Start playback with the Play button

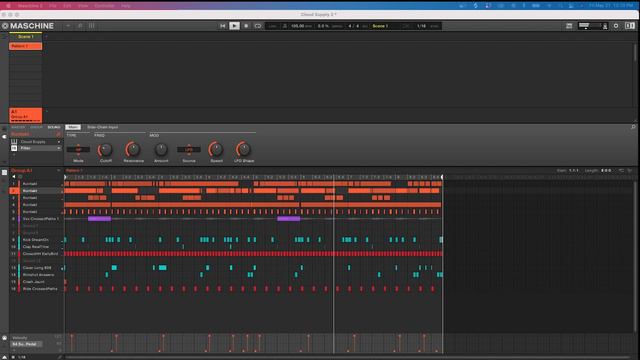click(x=234, y=26)
